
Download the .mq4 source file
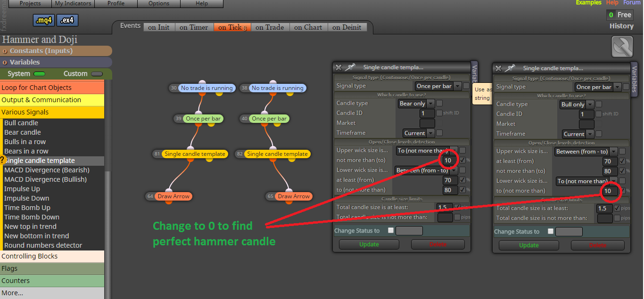click(x=44, y=20)
